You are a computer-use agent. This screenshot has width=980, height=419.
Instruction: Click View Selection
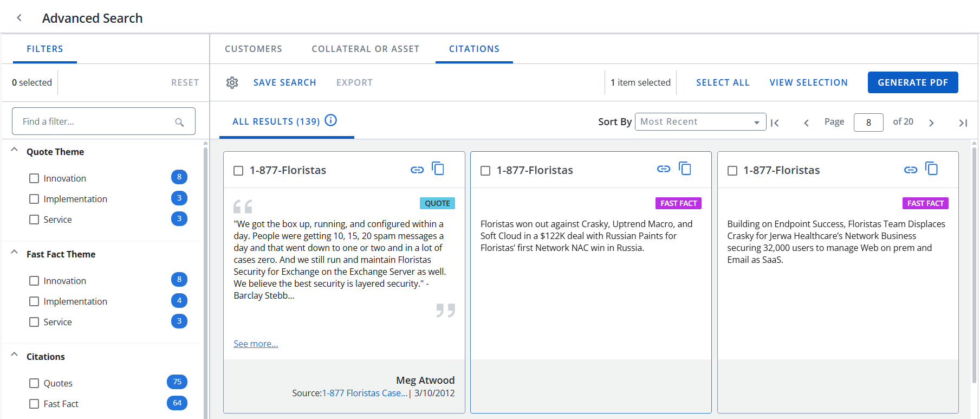(x=809, y=82)
